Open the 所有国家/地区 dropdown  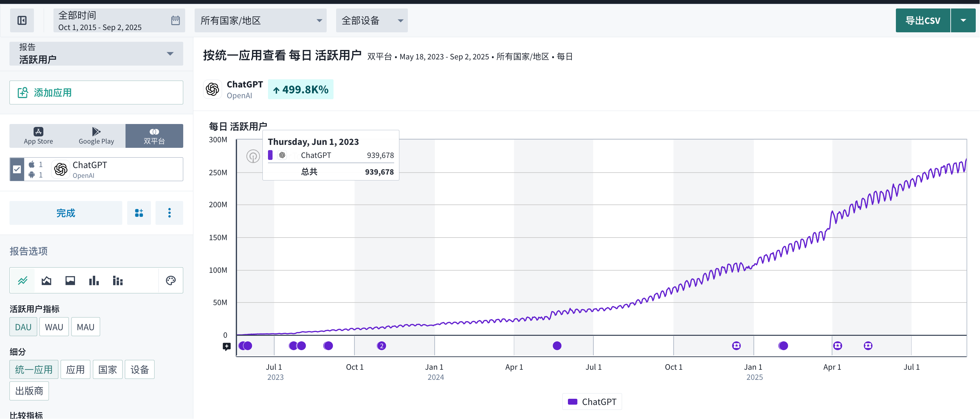click(x=260, y=20)
